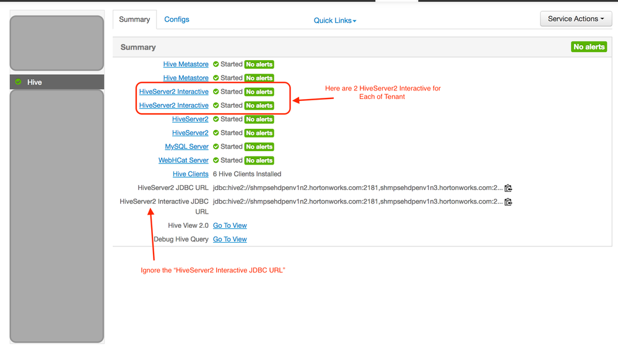Open the second HiveServer2 Interactive link
This screenshot has height=364, width=618.
174,105
